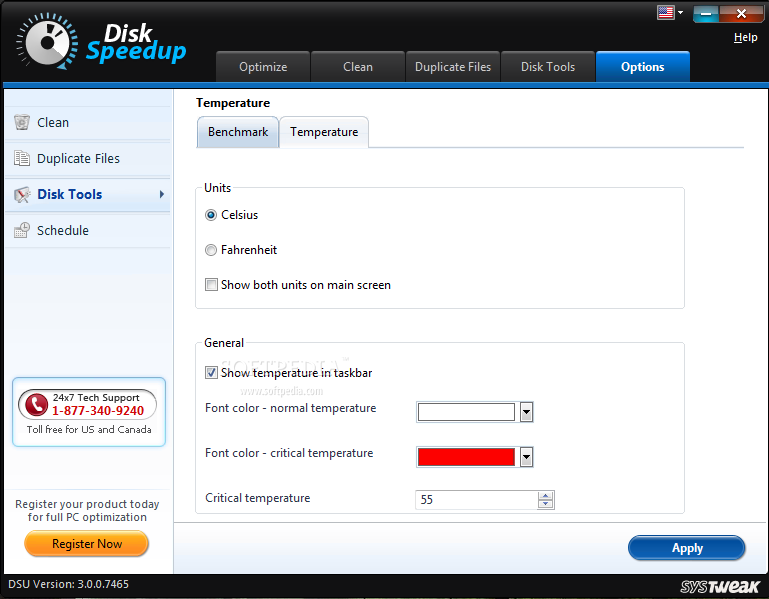
Task: Minimize the Disk Speedup window
Action: [x=706, y=14]
